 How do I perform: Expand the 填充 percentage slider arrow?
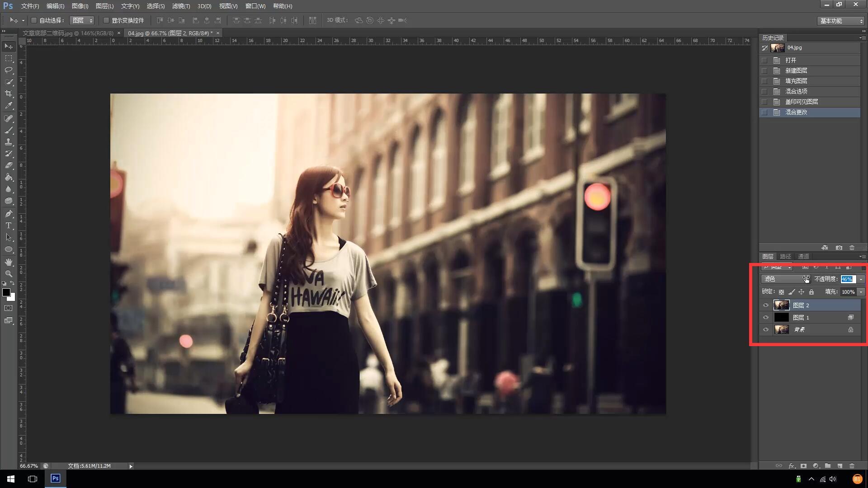coord(861,292)
